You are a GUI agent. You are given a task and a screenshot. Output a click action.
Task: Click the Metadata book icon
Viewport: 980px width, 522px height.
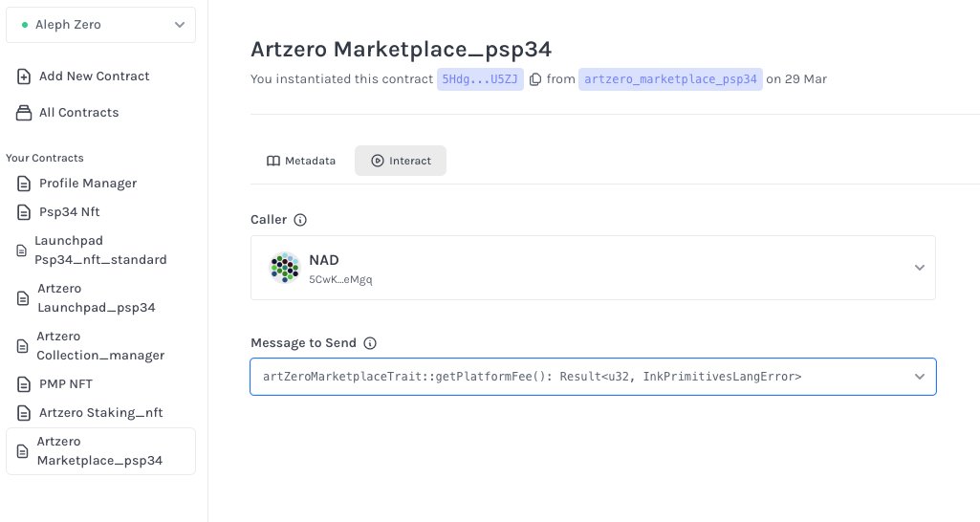[273, 161]
